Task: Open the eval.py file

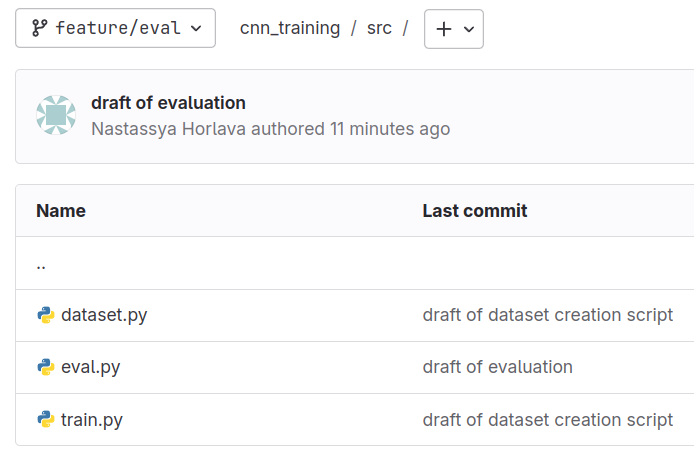Action: pos(90,367)
